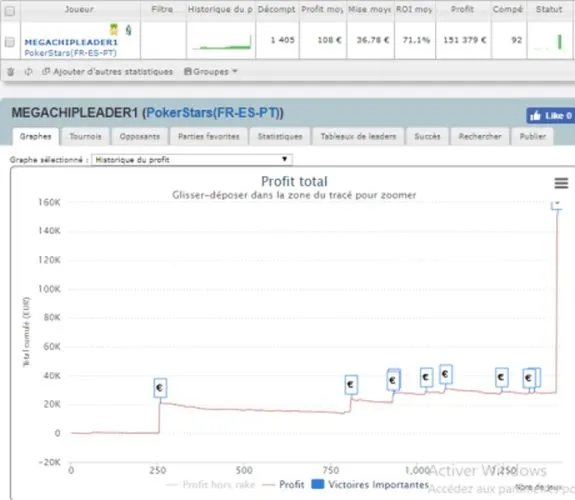The height and width of the screenshot is (500, 575).
Task: Click Ajouter d'autres statistiques
Action: 107,72
